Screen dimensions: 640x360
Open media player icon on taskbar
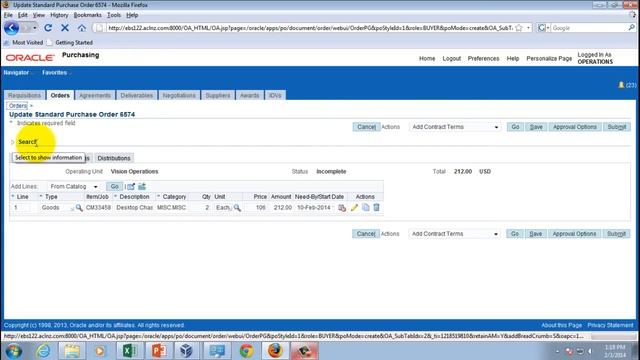point(100,351)
